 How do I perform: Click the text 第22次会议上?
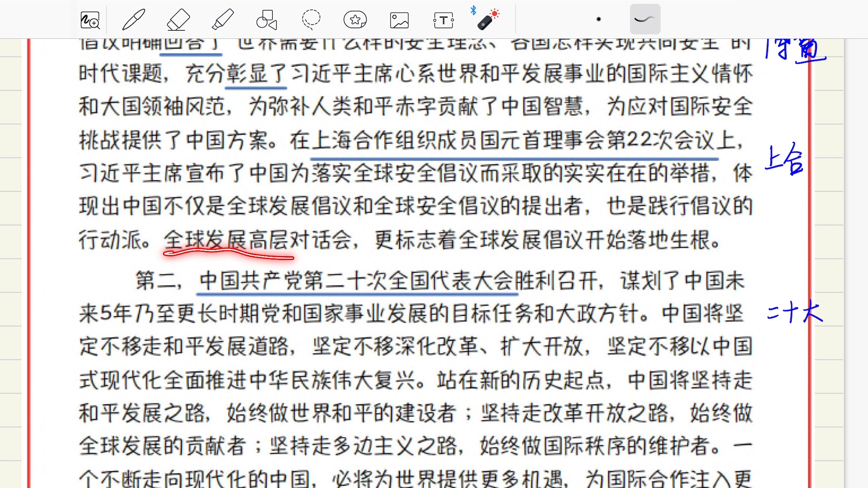click(x=671, y=140)
